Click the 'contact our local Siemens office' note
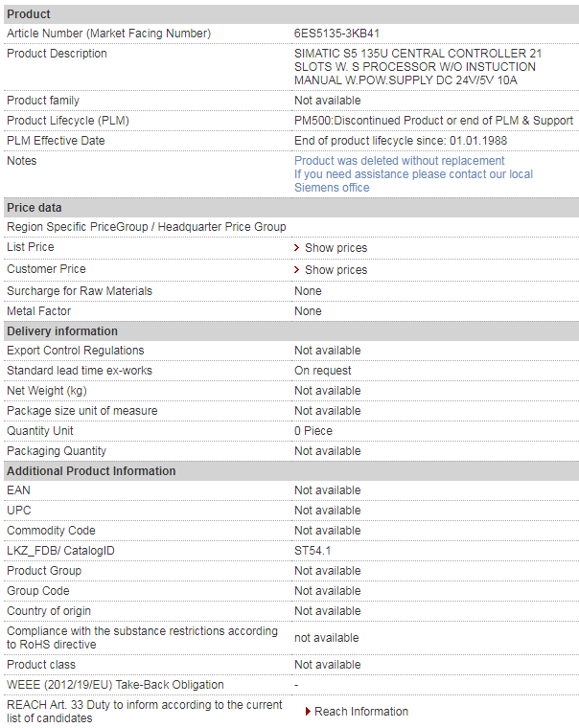Viewport: 579px width, 728px height. click(413, 181)
